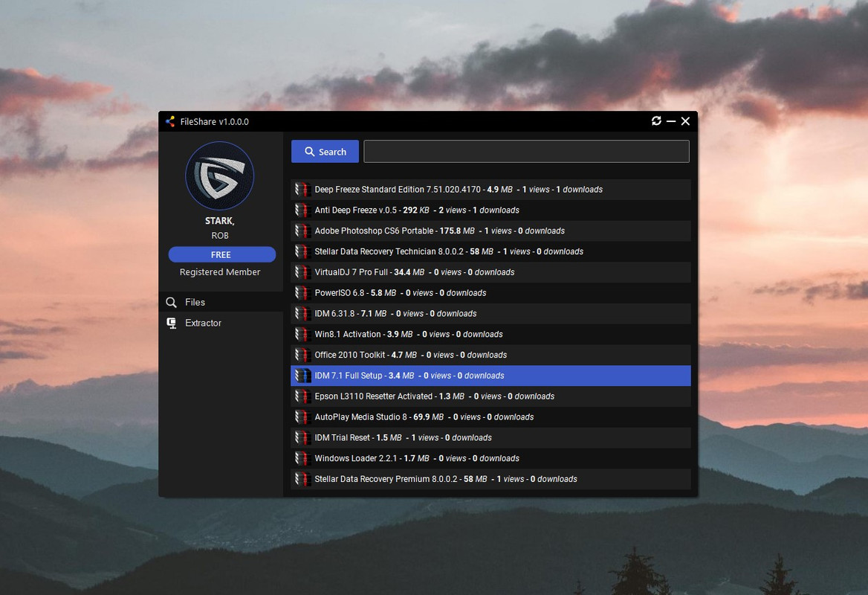The width and height of the screenshot is (868, 595).
Task: Click archive icon for Anti Deep Freeze
Action: [x=302, y=210]
